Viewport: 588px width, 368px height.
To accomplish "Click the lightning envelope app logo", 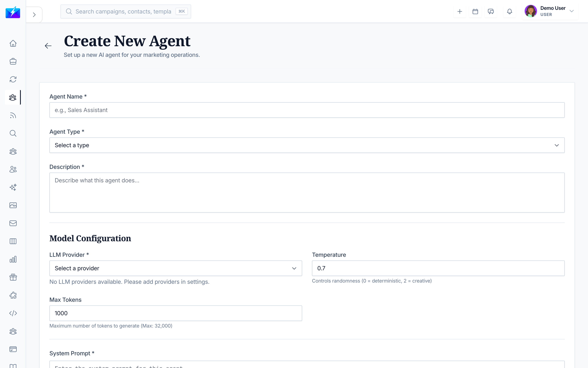I will pos(13,12).
